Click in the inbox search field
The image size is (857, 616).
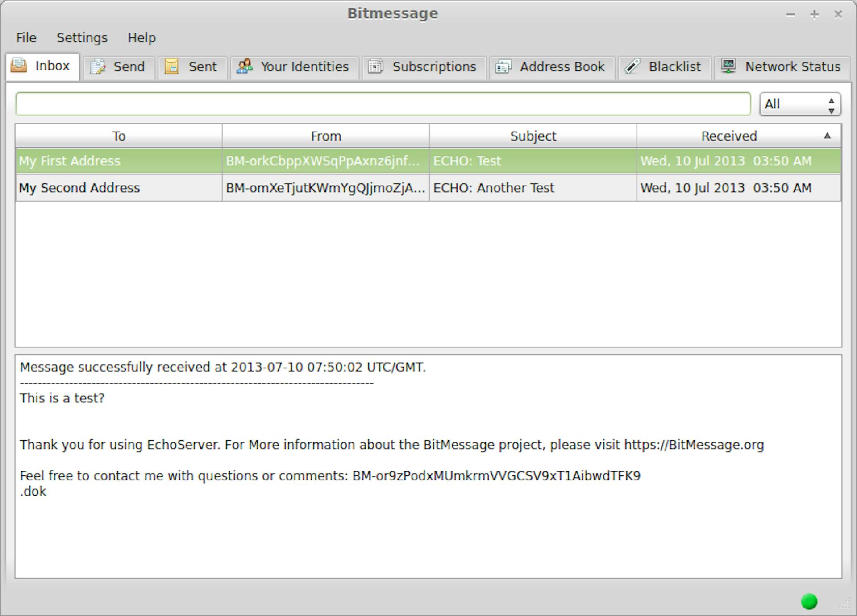point(383,104)
